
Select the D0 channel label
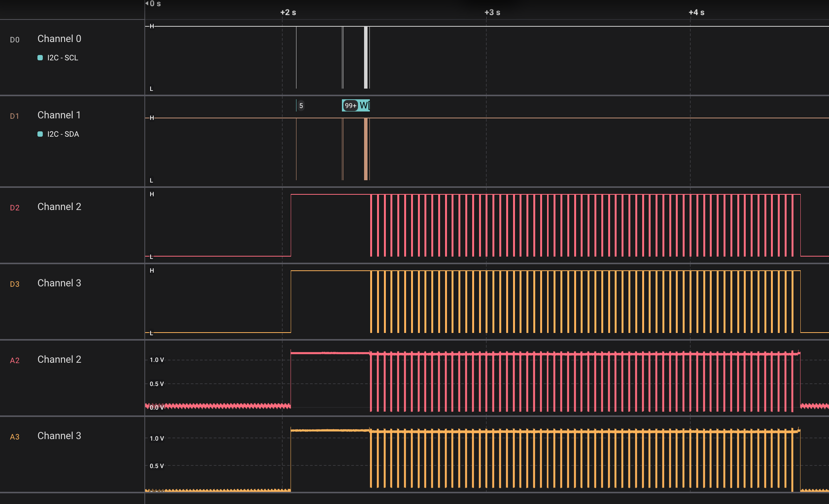(15, 40)
